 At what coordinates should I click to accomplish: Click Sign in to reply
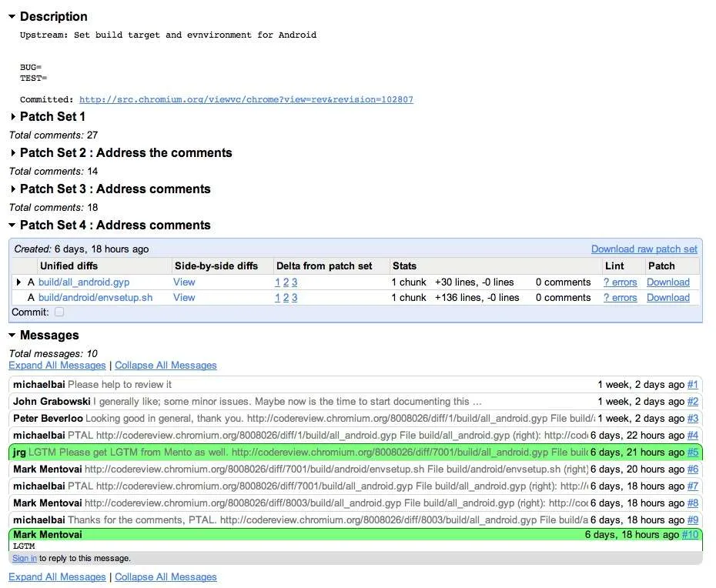(24, 558)
